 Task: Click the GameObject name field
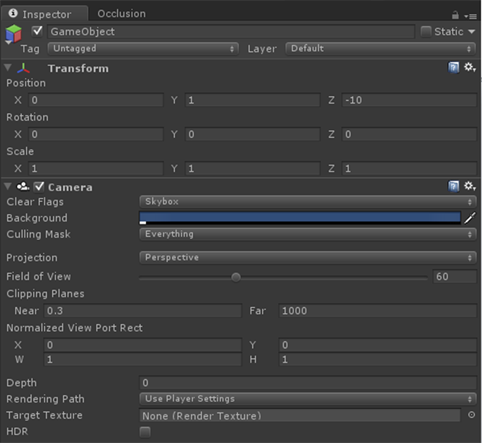pos(231,32)
